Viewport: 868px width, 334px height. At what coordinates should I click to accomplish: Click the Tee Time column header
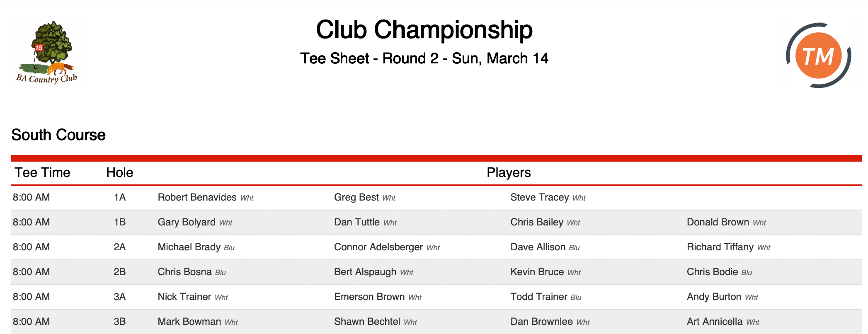42,172
